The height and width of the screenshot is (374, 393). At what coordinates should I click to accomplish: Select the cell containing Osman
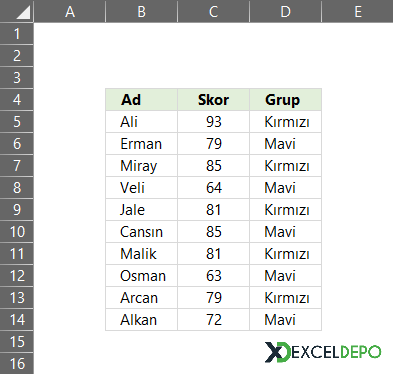coord(142,276)
